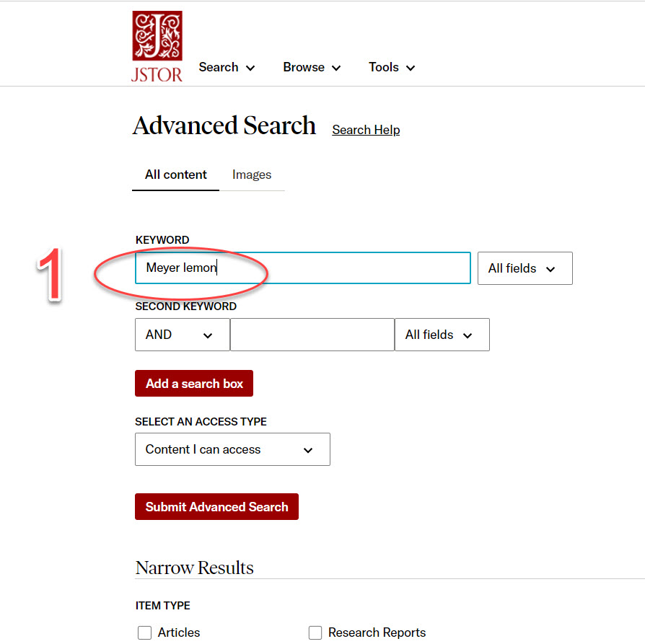Click the Add a search box button
Screen dimensions: 645x644
pos(193,383)
